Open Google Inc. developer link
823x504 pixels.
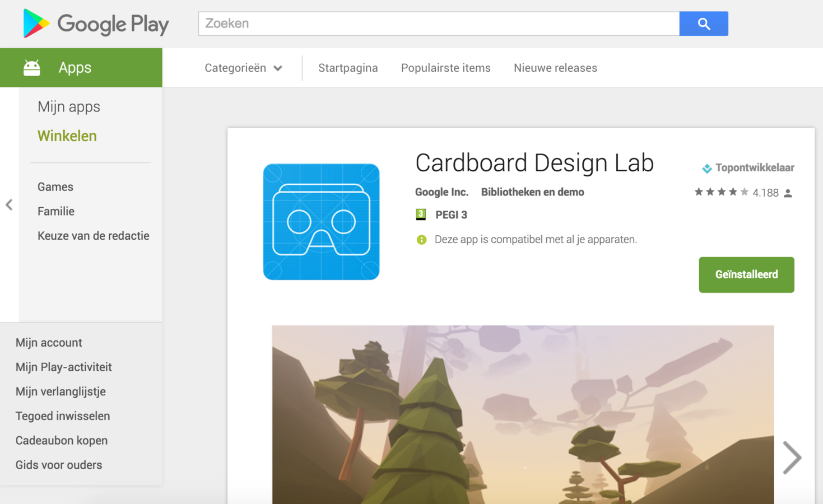[441, 192]
